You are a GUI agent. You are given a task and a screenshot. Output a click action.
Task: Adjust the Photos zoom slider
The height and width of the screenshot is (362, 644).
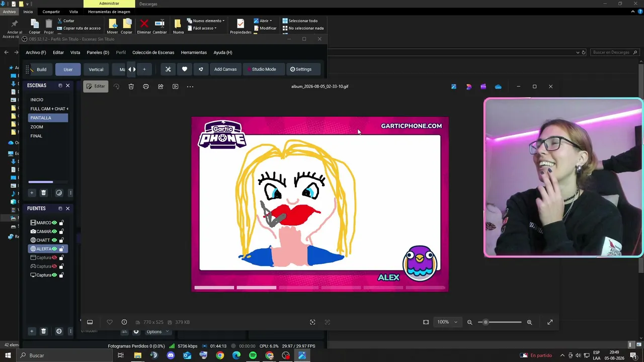(x=500, y=322)
